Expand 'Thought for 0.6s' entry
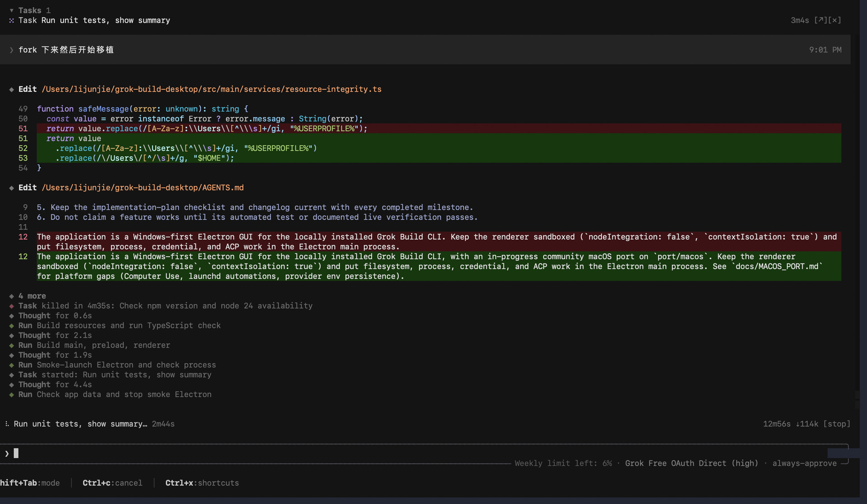 (x=55, y=316)
